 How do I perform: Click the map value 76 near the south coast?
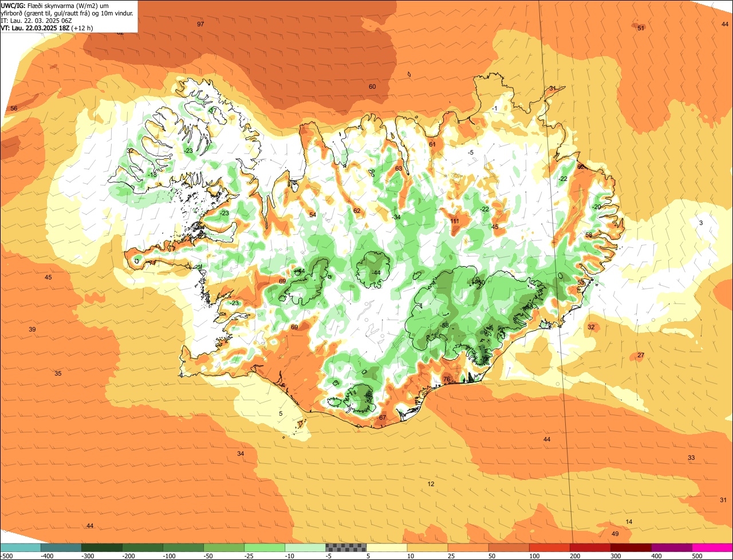pyautogui.click(x=447, y=380)
